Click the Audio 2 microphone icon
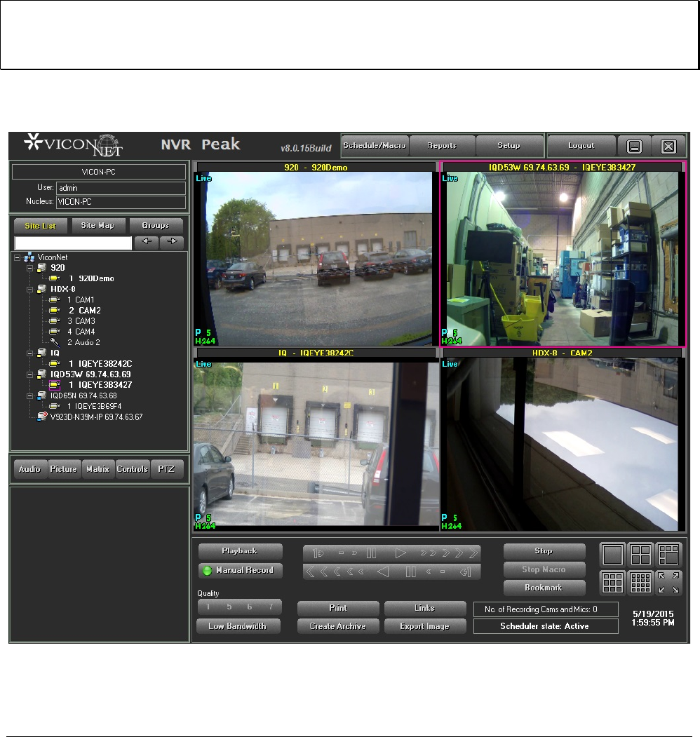 click(x=55, y=342)
